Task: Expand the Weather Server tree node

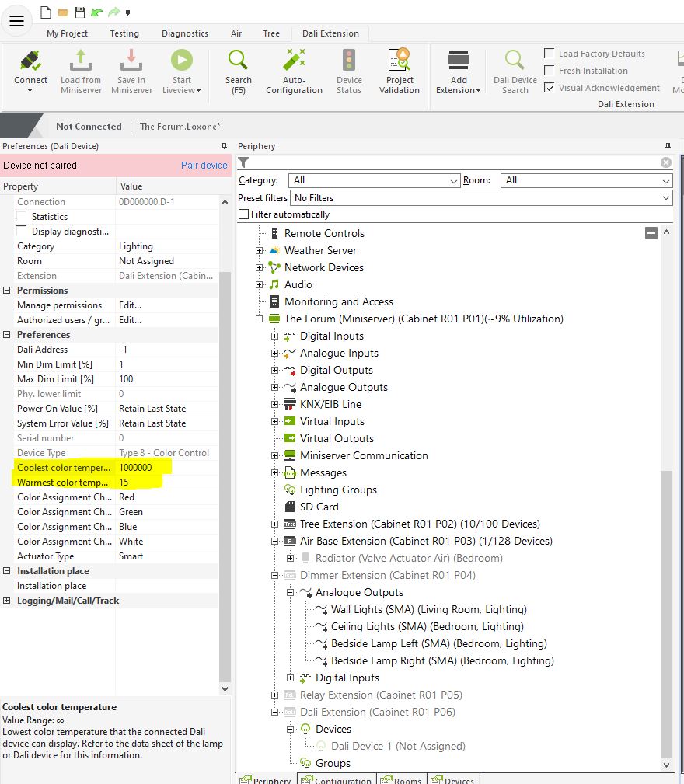Action: coord(260,250)
